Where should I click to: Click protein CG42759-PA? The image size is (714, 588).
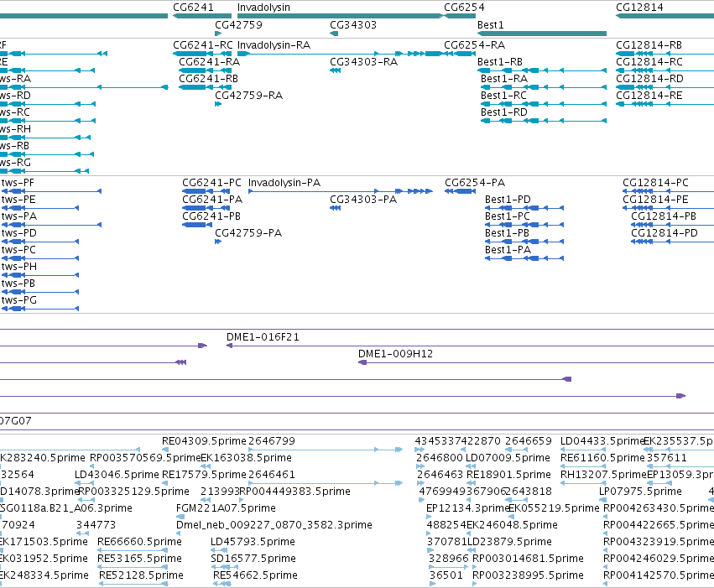tap(248, 233)
